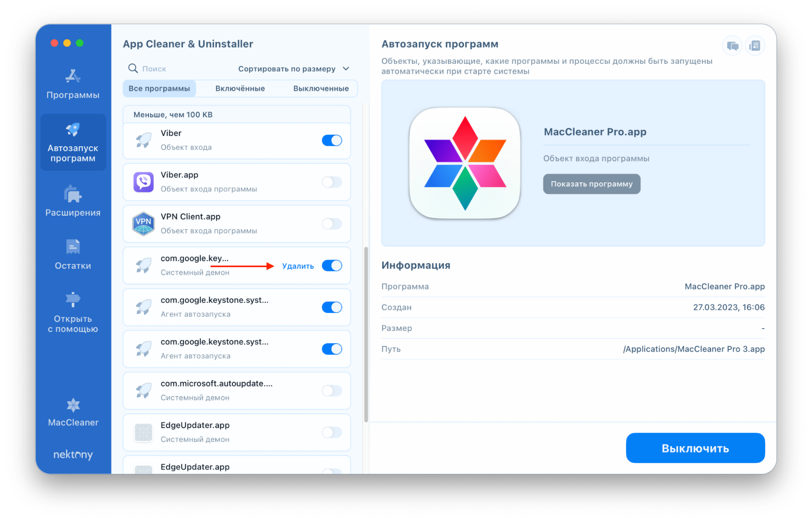Viewport: 812px width, 521px height.
Task: Open the chat feedback icon
Action: pos(732,46)
